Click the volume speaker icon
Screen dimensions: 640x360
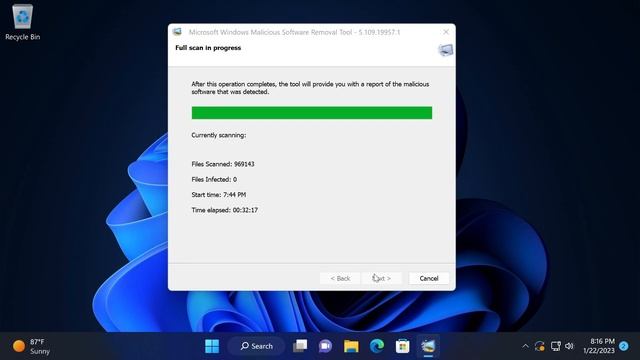569,346
